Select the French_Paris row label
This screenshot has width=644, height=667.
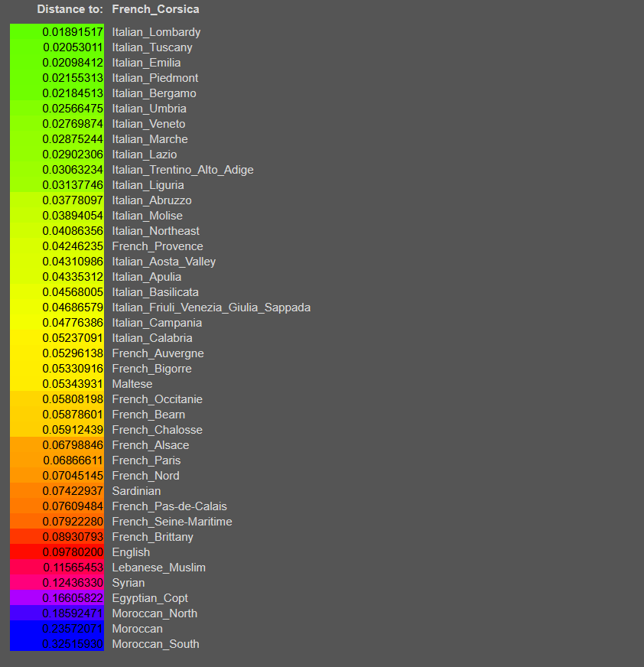(146, 461)
